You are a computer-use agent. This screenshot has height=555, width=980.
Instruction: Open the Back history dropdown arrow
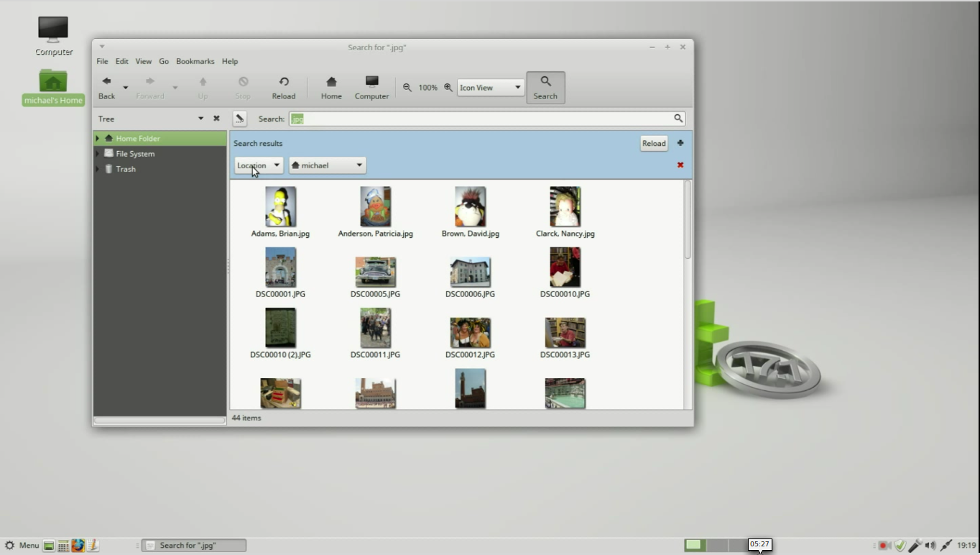click(x=125, y=88)
